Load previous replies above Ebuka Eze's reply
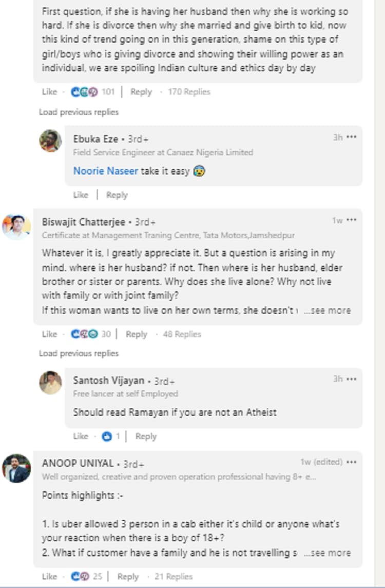The width and height of the screenshot is (385, 588). click(x=79, y=112)
